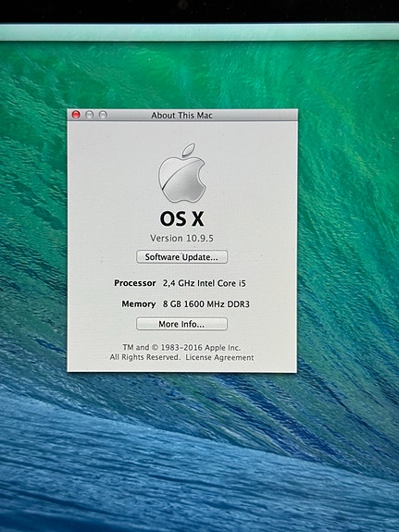The width and height of the screenshot is (399, 532).
Task: Select the Processor label
Action: pos(135,283)
